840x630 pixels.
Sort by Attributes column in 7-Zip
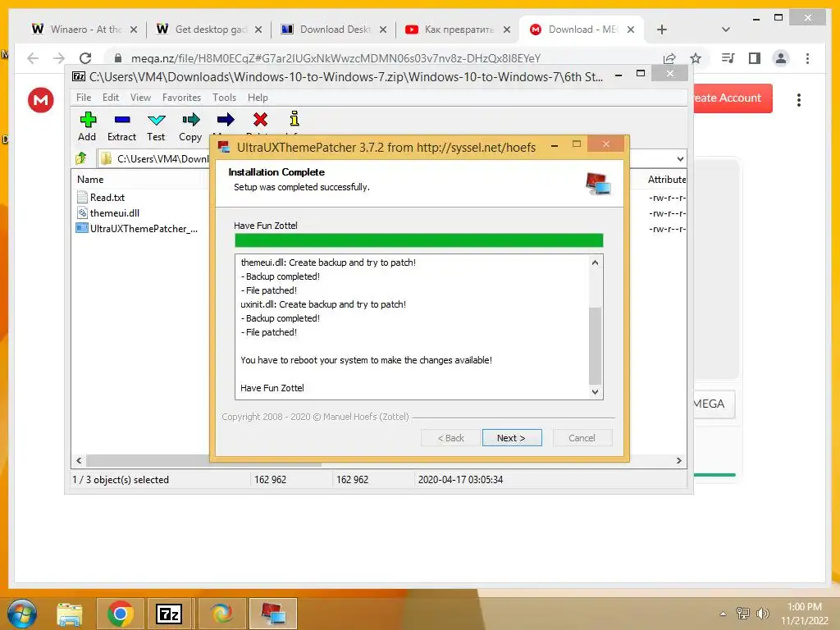click(666, 180)
